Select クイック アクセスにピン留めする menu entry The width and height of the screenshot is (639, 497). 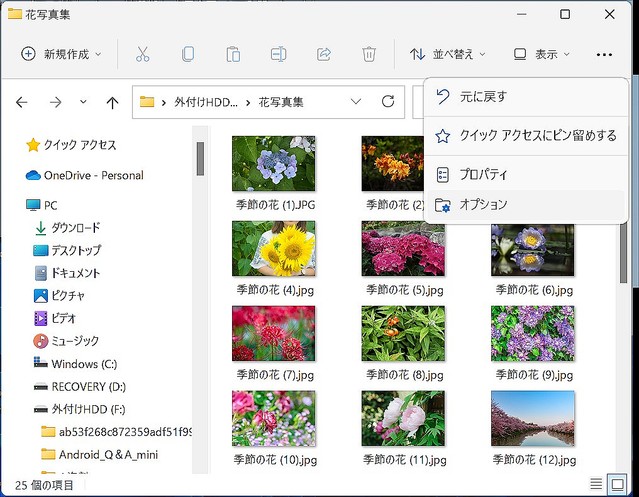(537, 135)
